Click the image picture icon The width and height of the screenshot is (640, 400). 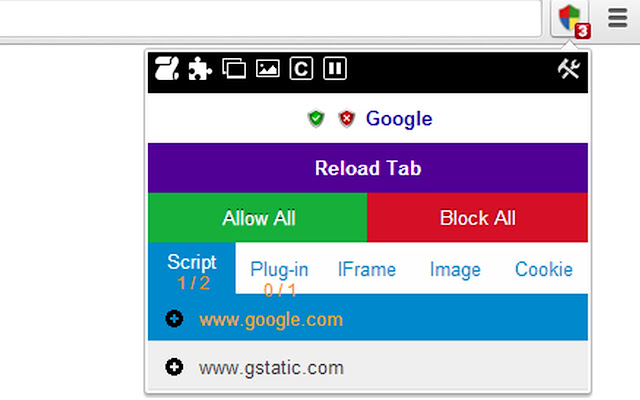click(x=268, y=68)
